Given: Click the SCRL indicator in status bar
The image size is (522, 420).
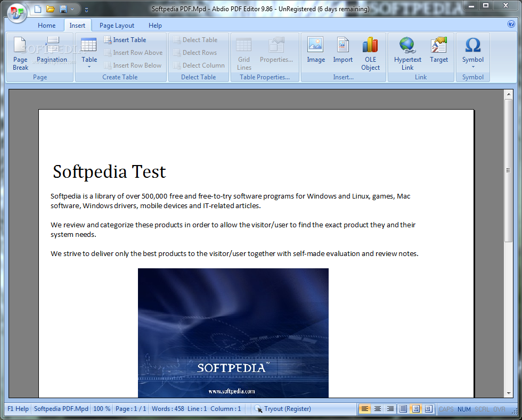Looking at the screenshot, I should click(x=482, y=409).
